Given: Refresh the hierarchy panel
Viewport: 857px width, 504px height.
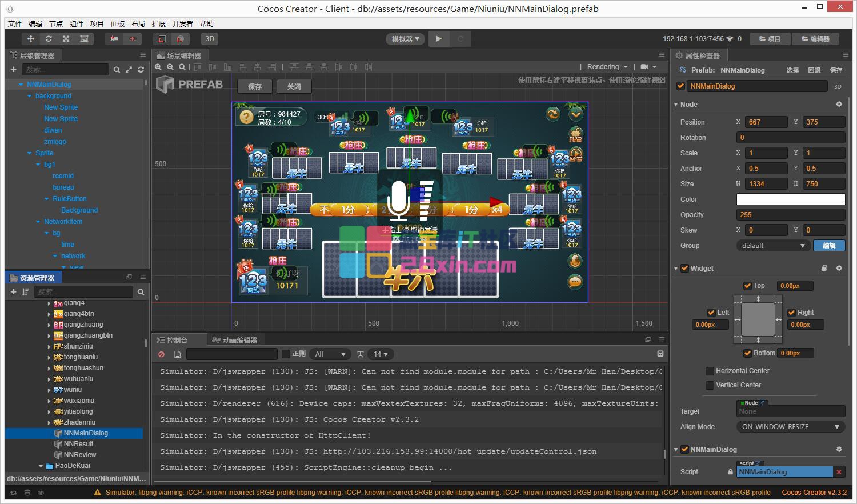Looking at the screenshot, I should point(141,70).
